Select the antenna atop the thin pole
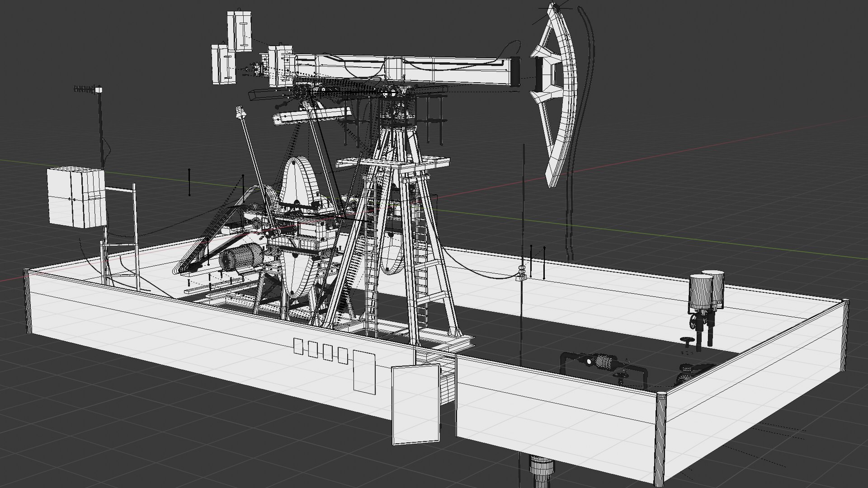The image size is (868, 488). [89, 89]
